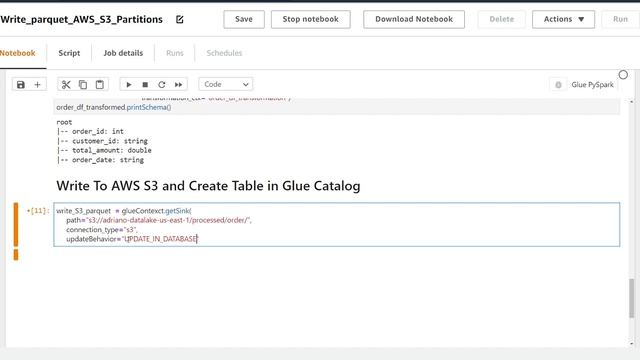Click the 'order_id: int' schema output line
Viewport: 640px width, 360px height.
coord(90,131)
